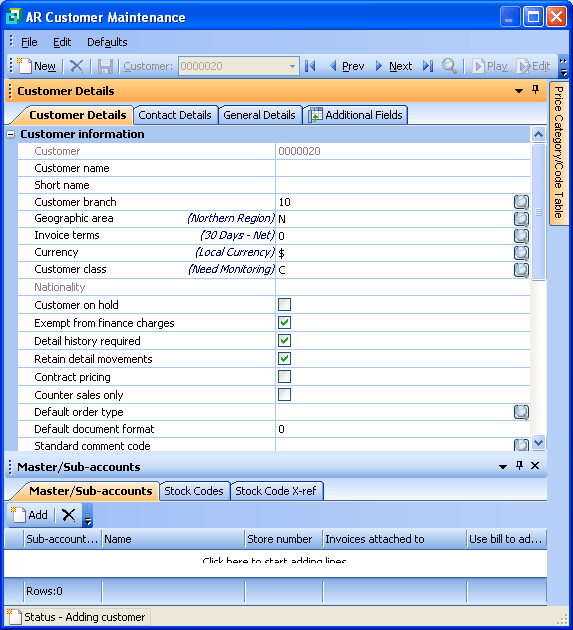Browse Standard comment code lookup icon
Viewport: 573px width, 630px height.
point(521,445)
